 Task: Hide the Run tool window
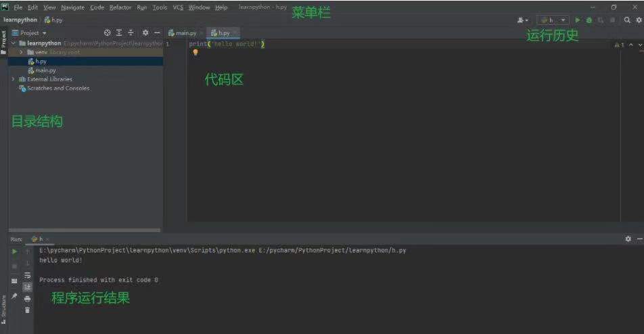point(639,239)
